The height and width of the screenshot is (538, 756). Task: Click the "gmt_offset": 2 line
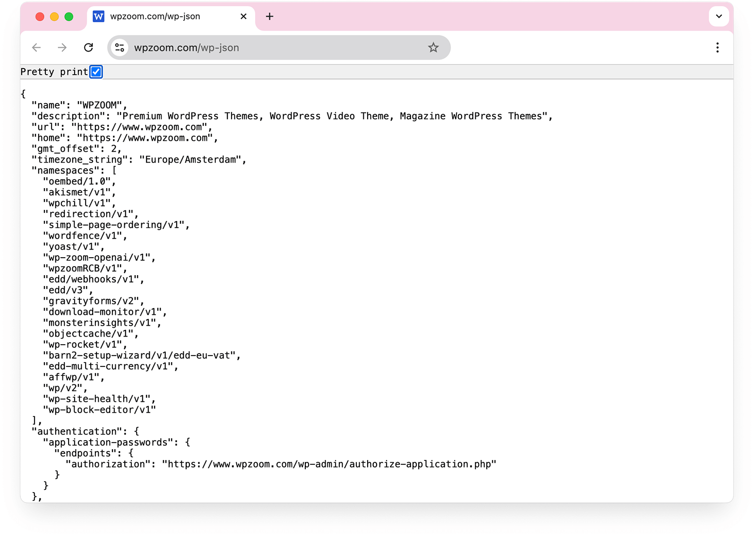coord(77,149)
